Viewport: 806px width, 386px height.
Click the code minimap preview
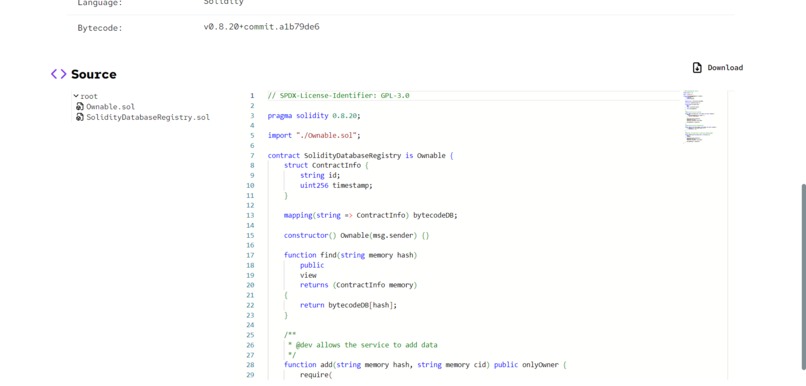[x=699, y=117]
